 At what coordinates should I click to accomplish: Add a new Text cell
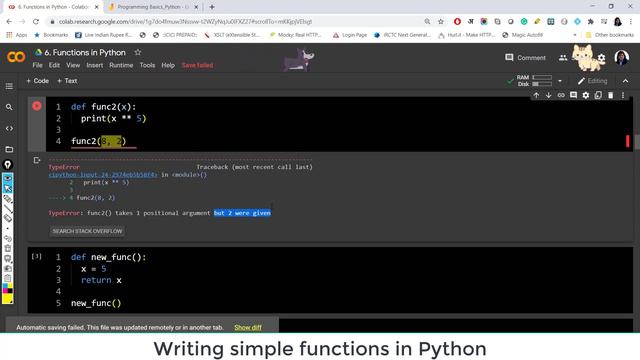[67, 81]
